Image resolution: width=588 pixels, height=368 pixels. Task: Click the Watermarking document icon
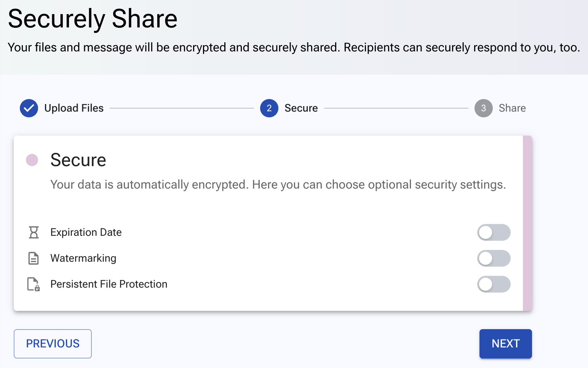coord(34,258)
